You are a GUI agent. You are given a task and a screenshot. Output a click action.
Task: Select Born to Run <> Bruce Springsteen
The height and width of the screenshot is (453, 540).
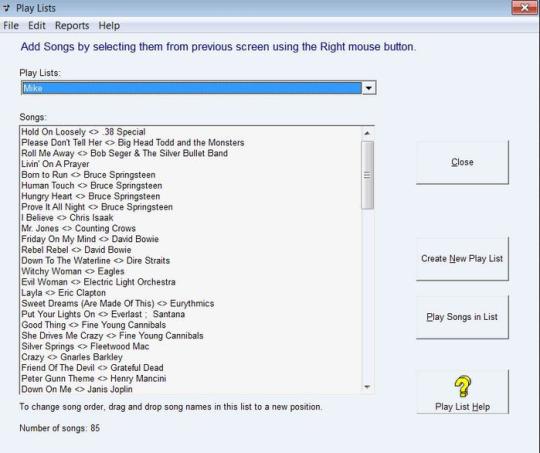click(x=191, y=175)
